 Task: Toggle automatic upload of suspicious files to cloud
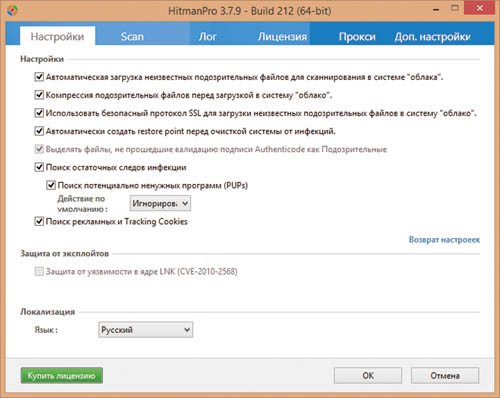[39, 77]
